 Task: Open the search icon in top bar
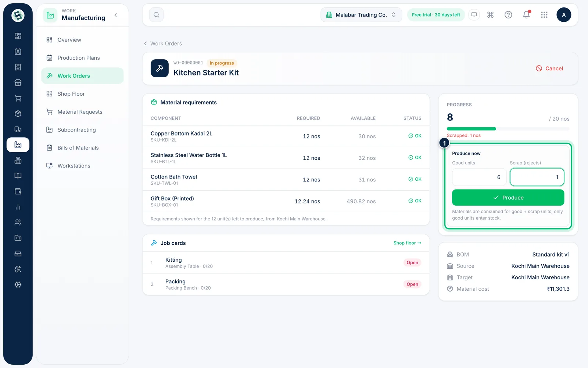tap(156, 15)
